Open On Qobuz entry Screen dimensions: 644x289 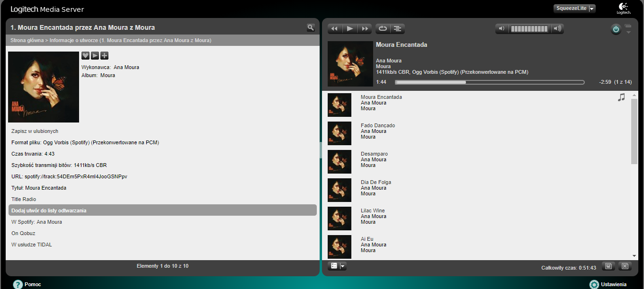(23, 233)
